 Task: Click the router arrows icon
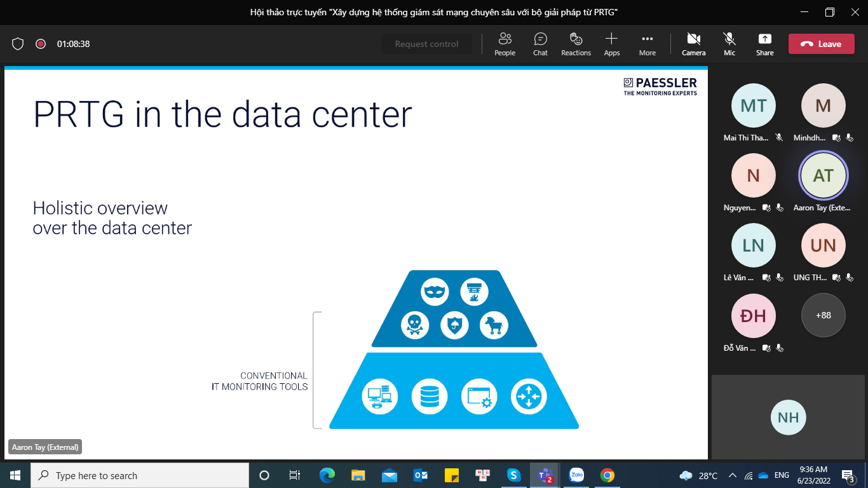[529, 396]
